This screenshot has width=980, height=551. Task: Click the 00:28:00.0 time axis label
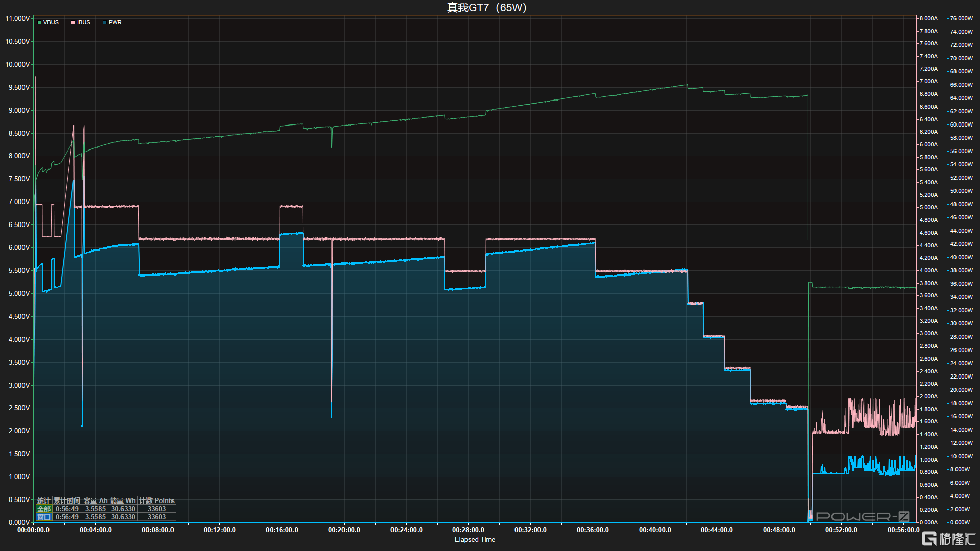click(x=468, y=530)
